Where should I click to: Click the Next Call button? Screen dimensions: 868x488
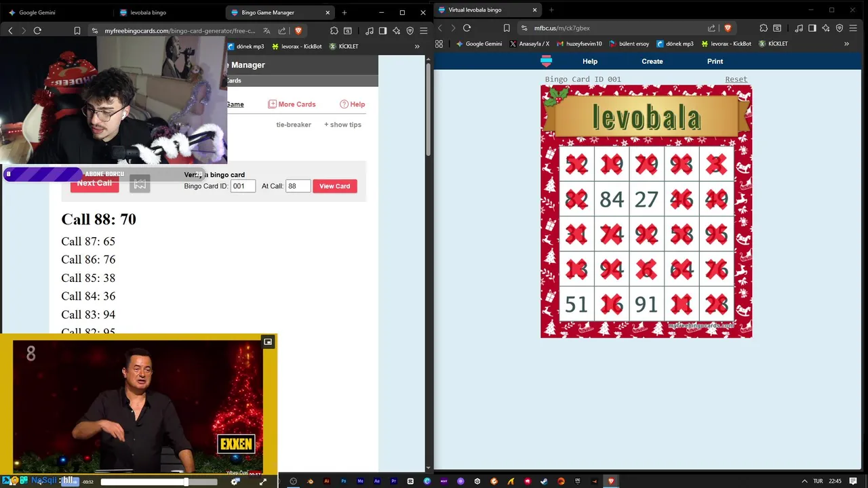click(x=94, y=183)
